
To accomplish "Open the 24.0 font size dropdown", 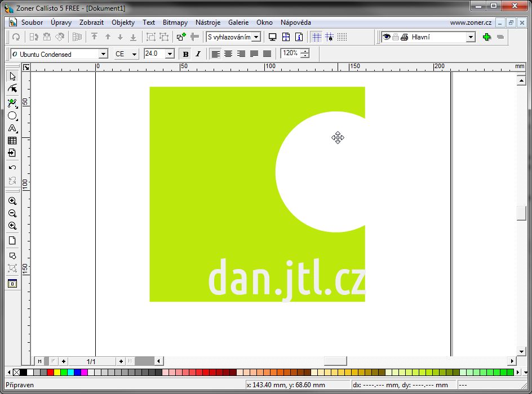I will click(170, 54).
